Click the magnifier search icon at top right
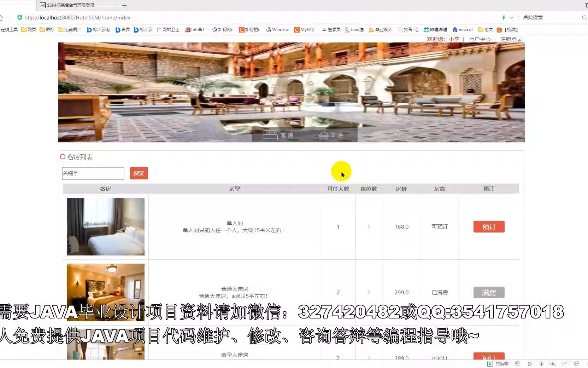Viewport: 588px width, 368px height. [x=584, y=17]
